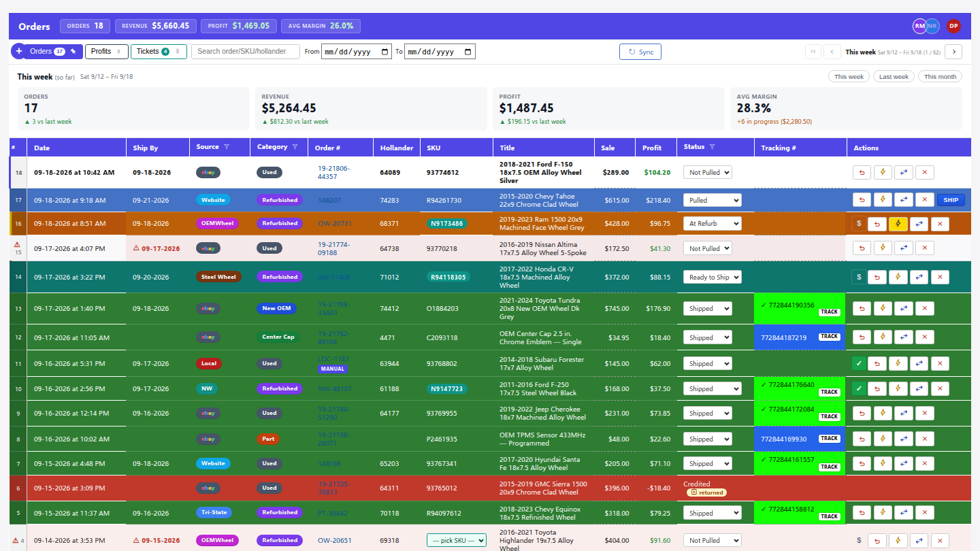Viewport: 980px width, 551px height.
Task: Select the This month range pill
Action: [x=940, y=77]
